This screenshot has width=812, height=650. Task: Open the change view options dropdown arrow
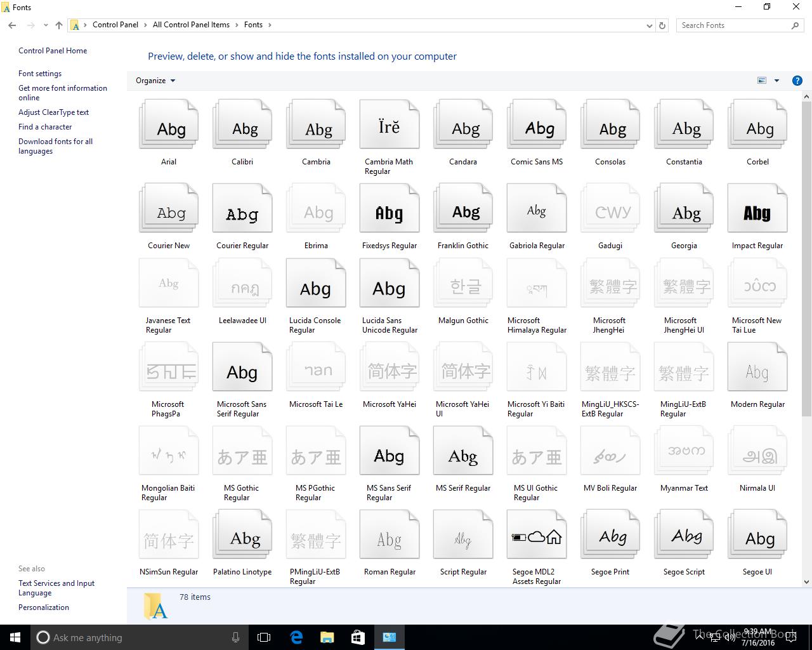tap(776, 81)
